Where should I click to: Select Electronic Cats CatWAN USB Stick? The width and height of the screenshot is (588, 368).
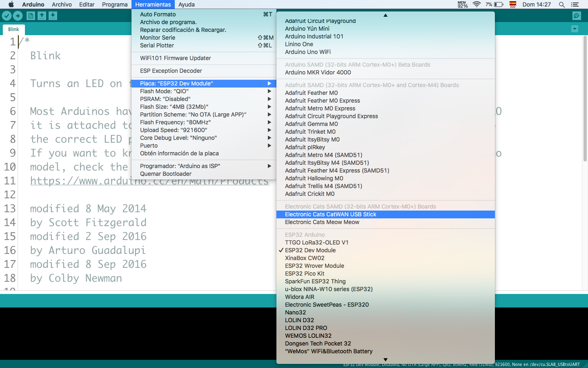(385, 214)
